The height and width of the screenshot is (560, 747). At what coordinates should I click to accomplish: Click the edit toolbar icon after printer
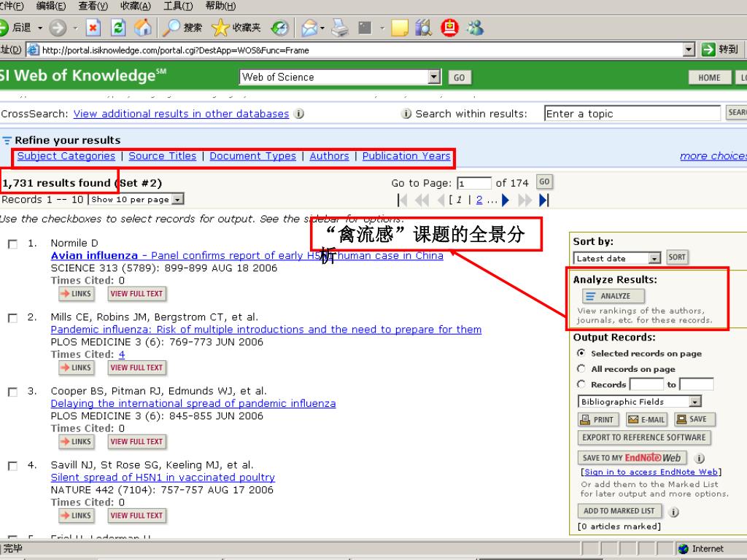[365, 28]
